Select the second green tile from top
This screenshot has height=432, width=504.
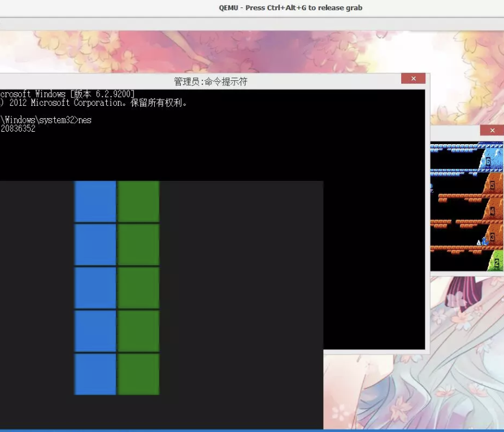139,244
